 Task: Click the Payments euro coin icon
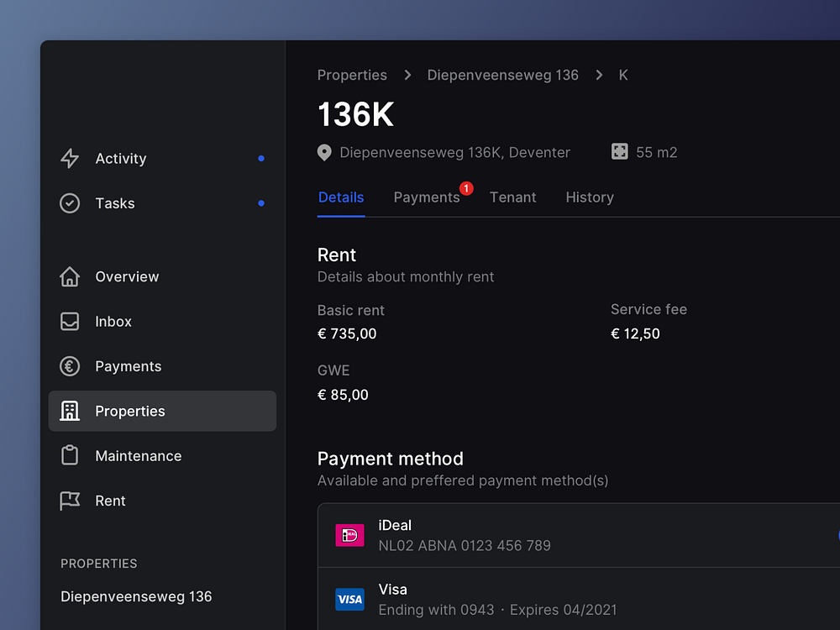(x=70, y=366)
